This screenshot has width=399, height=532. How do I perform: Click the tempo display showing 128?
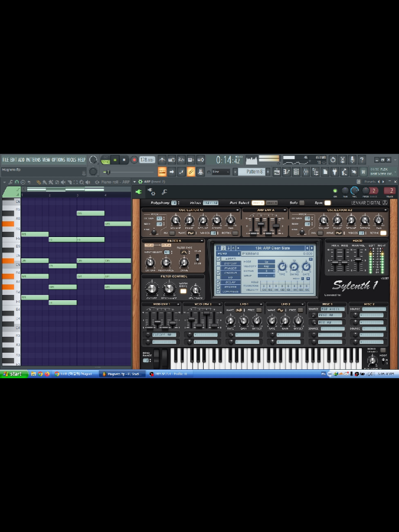[x=147, y=160]
